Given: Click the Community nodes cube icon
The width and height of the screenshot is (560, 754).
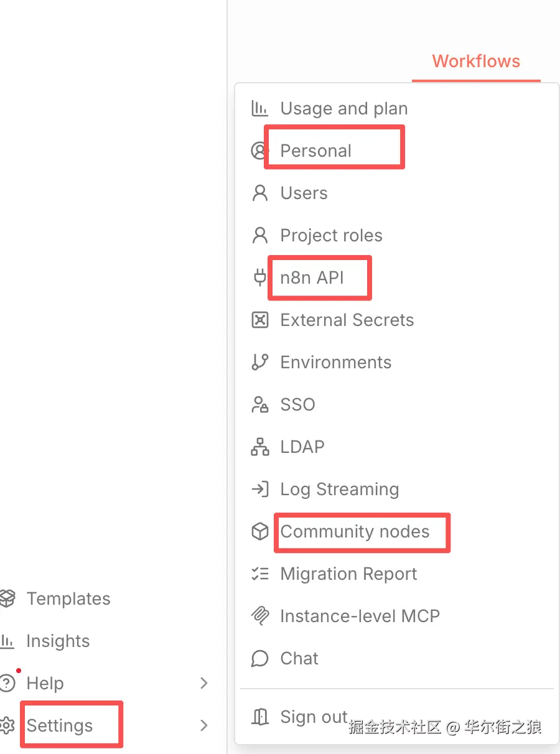Looking at the screenshot, I should pos(259,531).
